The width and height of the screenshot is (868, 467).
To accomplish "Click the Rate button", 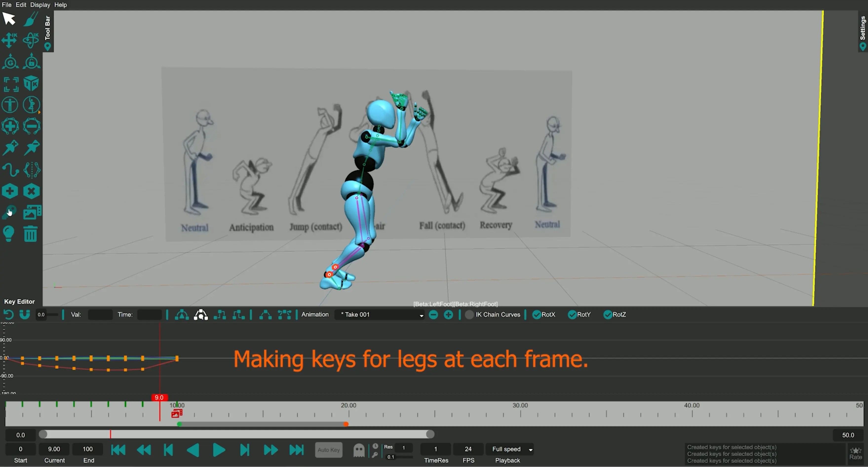I will point(856,453).
